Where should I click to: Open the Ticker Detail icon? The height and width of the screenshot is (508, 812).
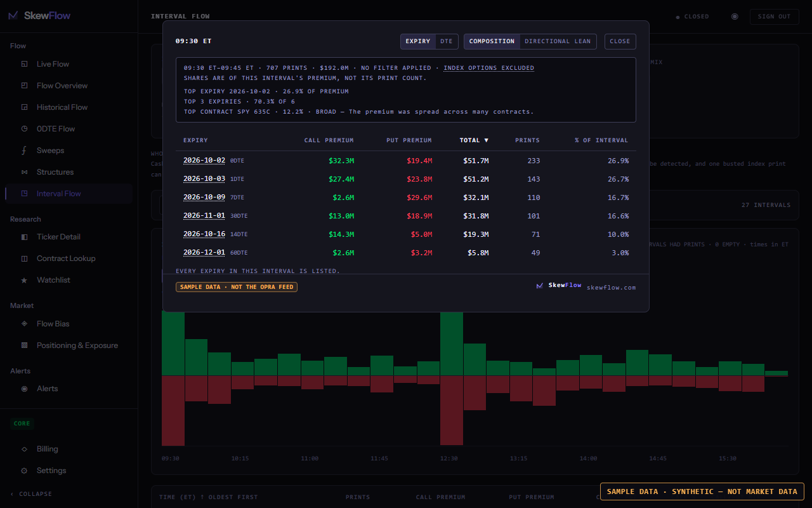point(24,237)
